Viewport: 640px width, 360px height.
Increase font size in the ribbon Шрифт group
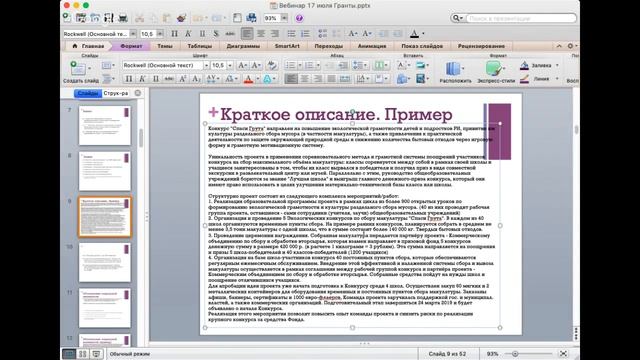(242, 65)
